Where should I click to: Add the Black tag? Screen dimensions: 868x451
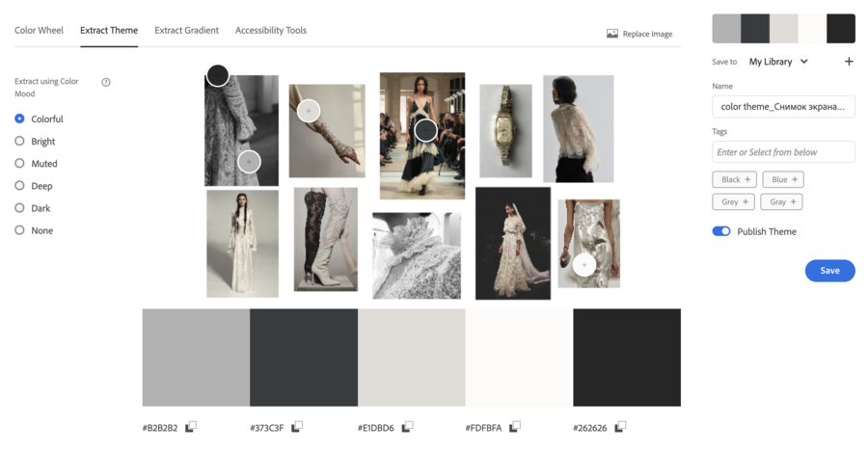coord(735,179)
